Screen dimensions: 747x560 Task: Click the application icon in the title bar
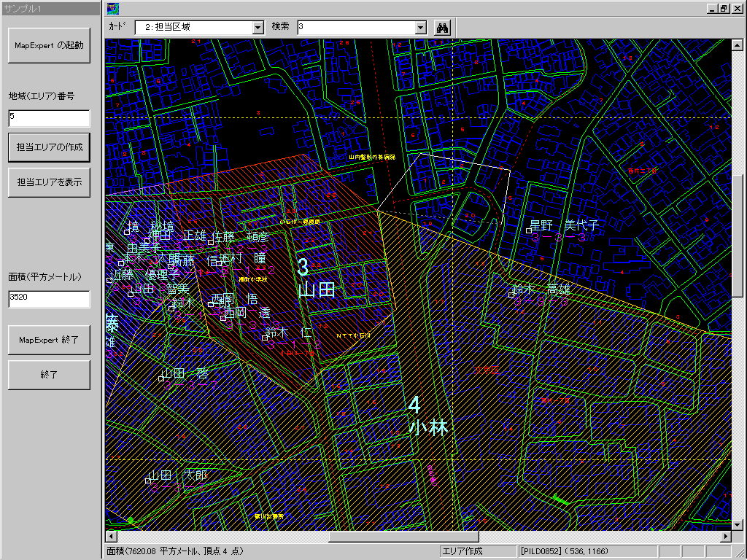click(x=113, y=8)
